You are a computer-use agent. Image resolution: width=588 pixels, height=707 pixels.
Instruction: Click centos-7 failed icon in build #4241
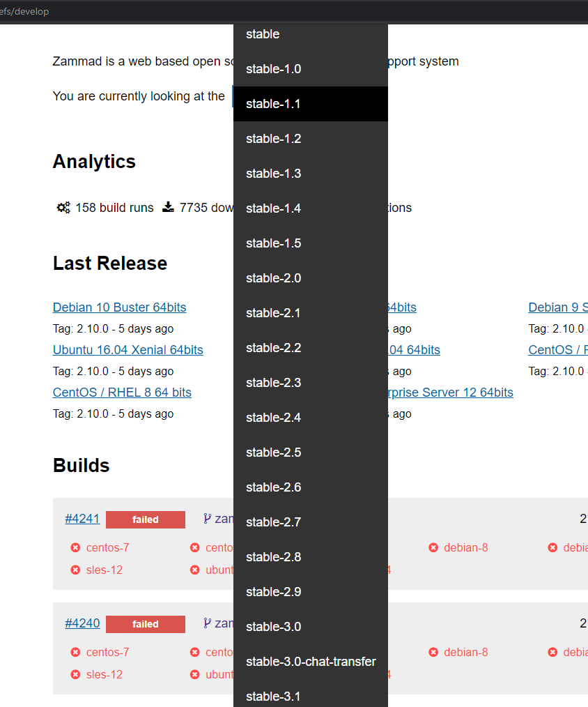click(75, 547)
